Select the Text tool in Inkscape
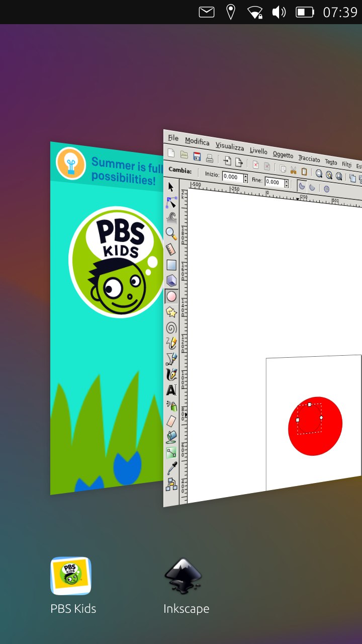 pyautogui.click(x=171, y=390)
